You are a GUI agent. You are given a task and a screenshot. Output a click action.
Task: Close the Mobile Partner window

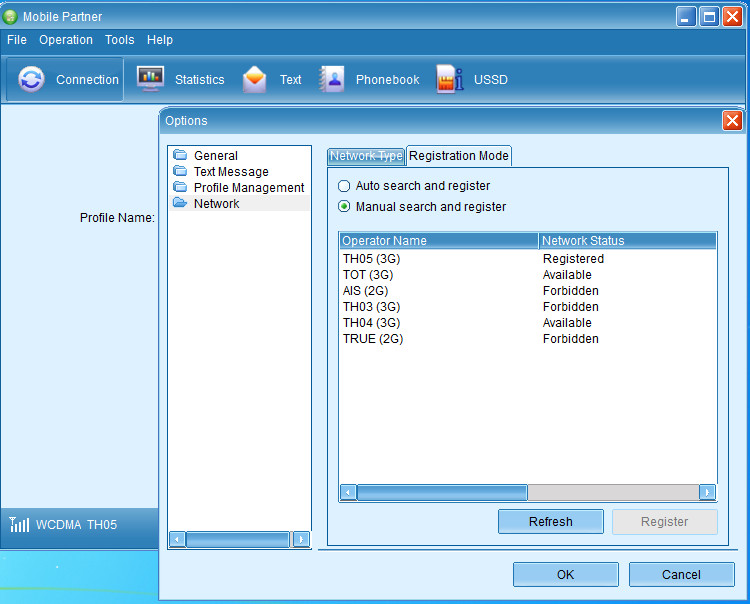[732, 17]
